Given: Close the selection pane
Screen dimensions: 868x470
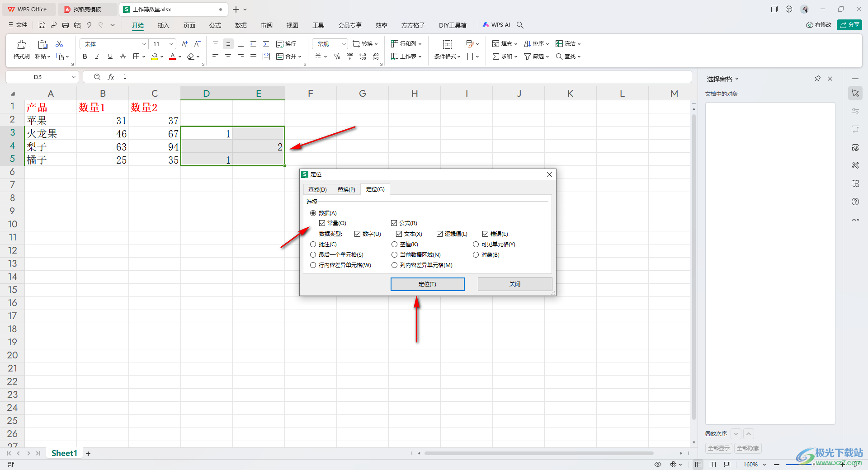Looking at the screenshot, I should pos(830,79).
